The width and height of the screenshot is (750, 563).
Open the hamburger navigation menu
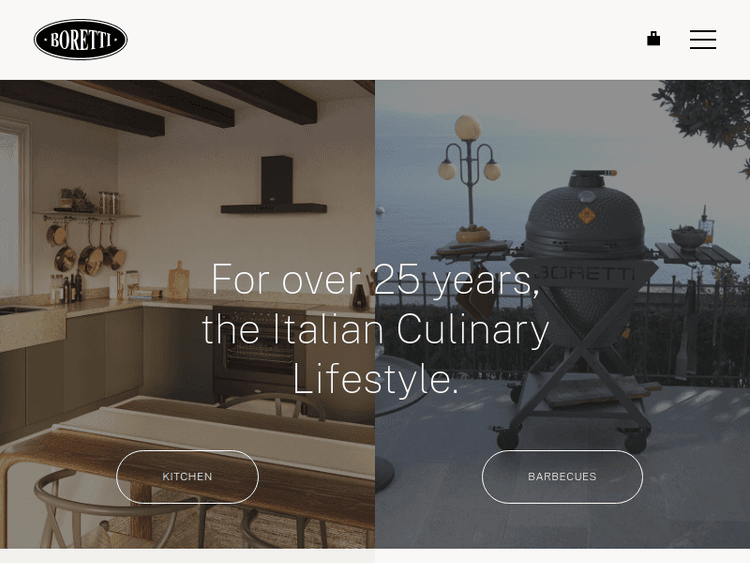click(703, 39)
